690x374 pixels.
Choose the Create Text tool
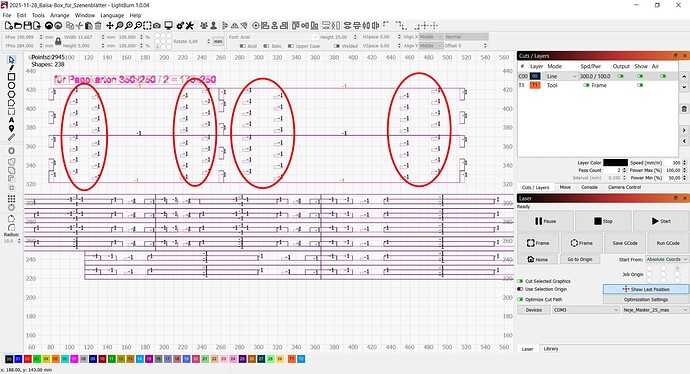pyautogui.click(x=11, y=120)
